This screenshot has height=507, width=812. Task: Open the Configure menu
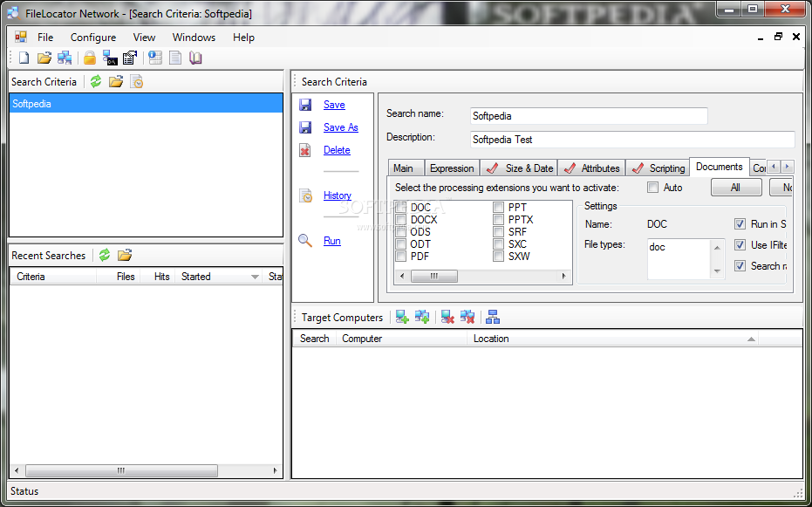93,38
